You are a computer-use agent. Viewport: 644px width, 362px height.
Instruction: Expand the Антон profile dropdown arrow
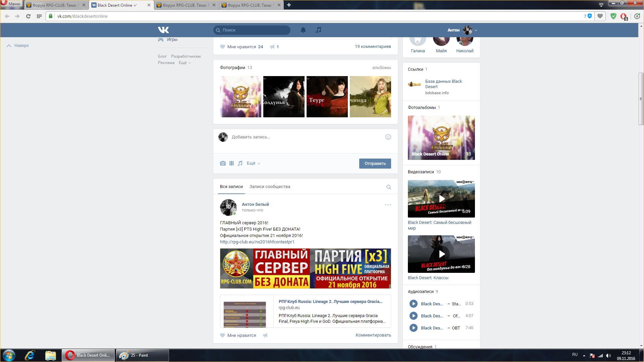click(476, 30)
